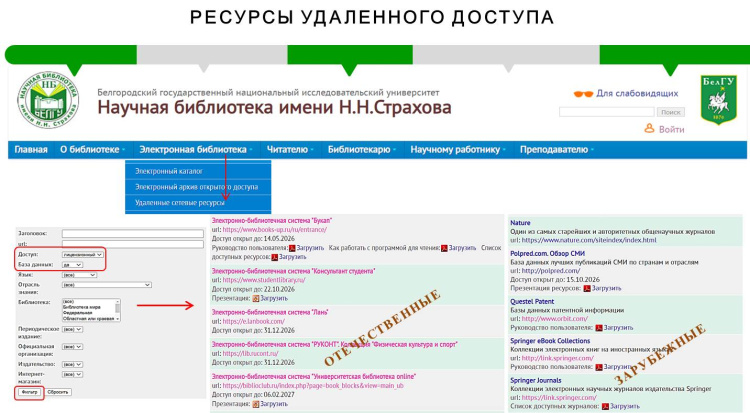750x413 pixels.
Task: Click the date text 14.05.2026
Action: click(x=279, y=239)
